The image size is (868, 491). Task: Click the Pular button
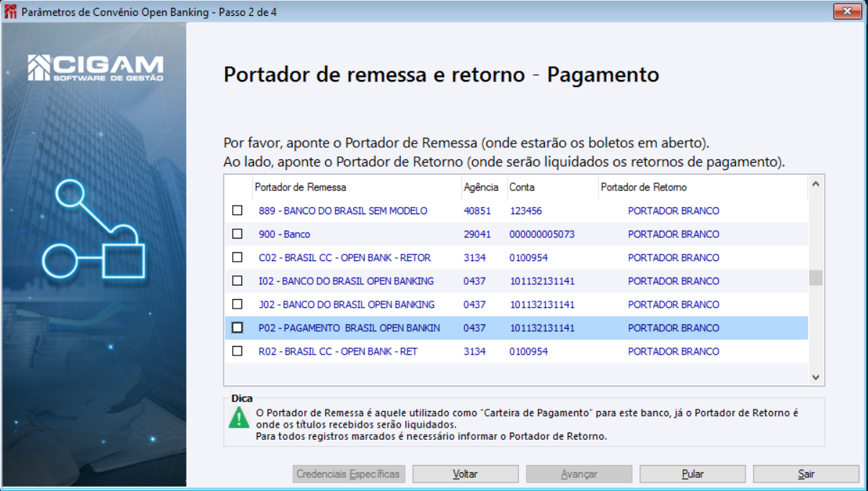point(693,474)
